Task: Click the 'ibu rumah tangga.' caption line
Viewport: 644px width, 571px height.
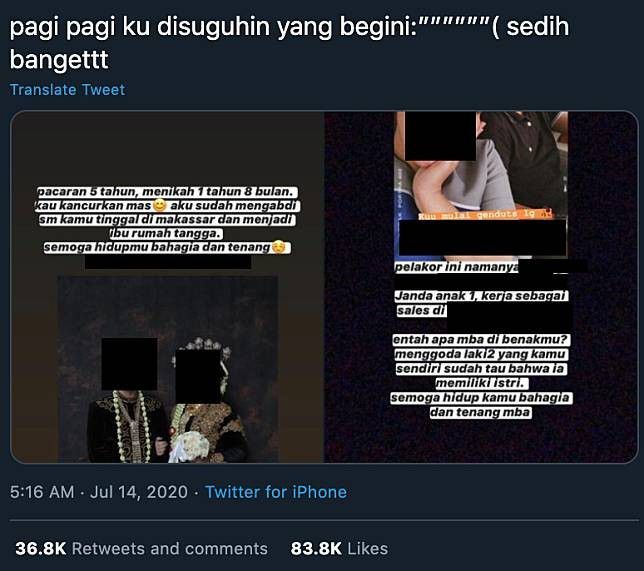Action: point(166,233)
